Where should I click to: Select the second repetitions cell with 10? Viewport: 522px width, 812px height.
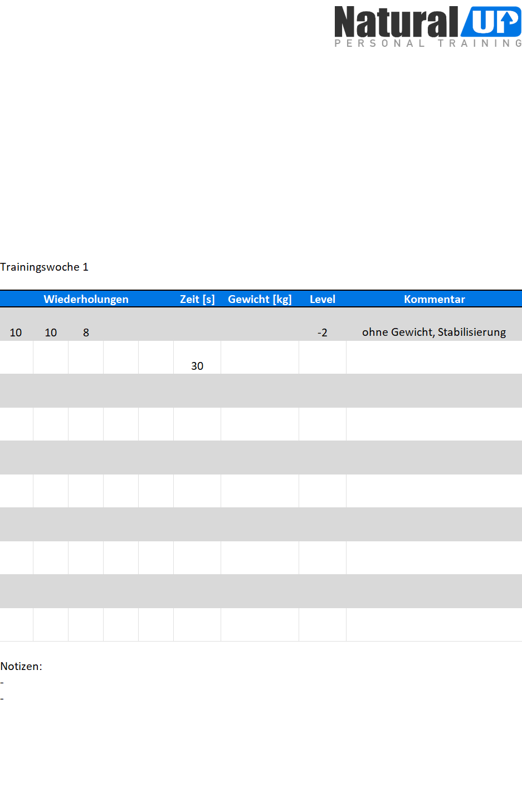51,324
